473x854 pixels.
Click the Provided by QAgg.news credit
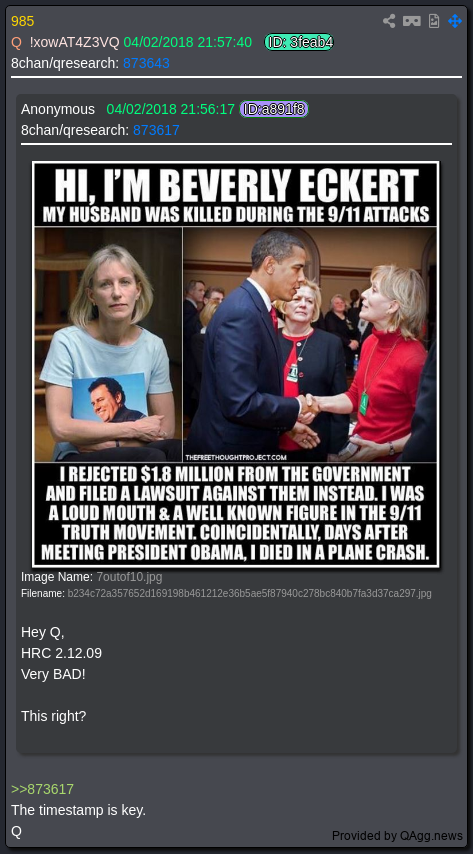click(397, 836)
